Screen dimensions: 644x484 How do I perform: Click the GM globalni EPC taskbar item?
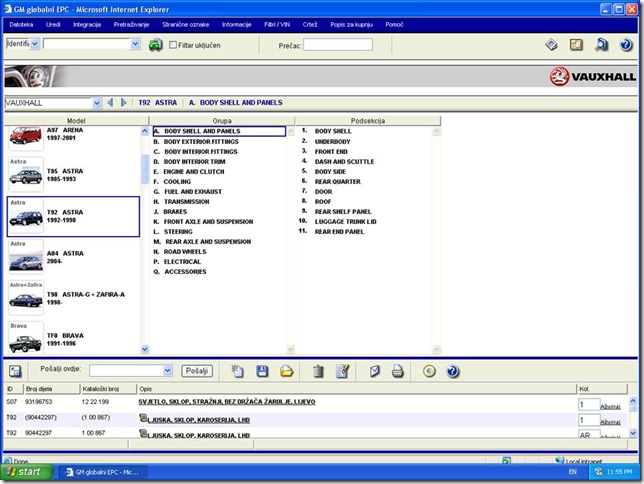click(x=103, y=472)
